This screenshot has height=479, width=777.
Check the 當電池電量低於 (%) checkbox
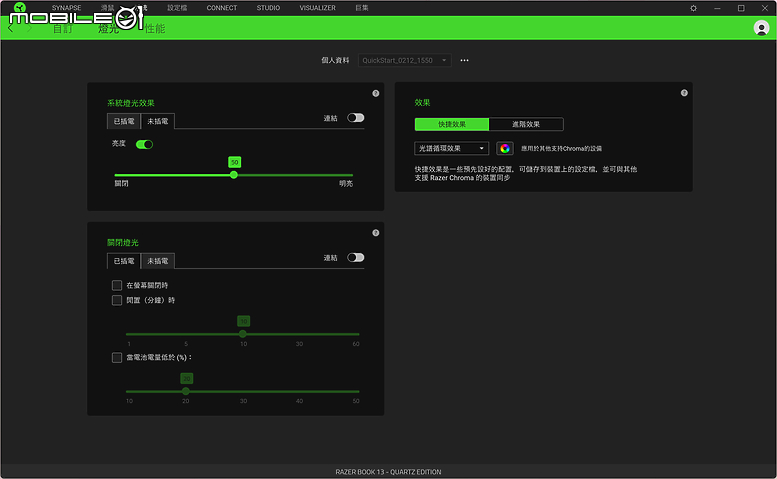pyautogui.click(x=117, y=358)
